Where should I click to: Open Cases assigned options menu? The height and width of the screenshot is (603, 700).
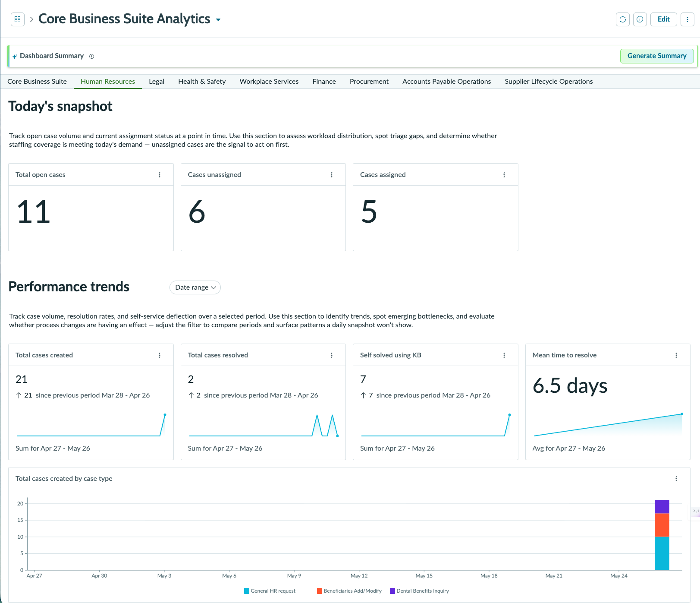(x=504, y=175)
